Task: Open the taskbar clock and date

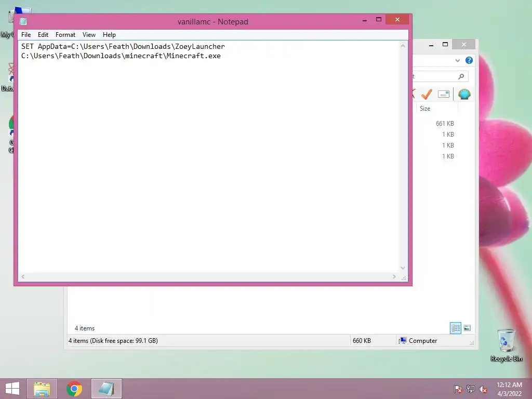Action: [x=509, y=389]
